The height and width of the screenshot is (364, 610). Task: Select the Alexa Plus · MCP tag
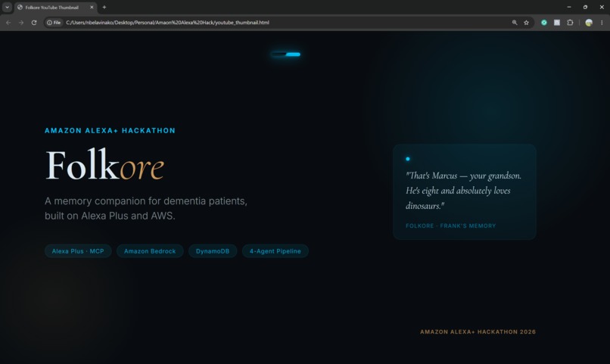78,251
